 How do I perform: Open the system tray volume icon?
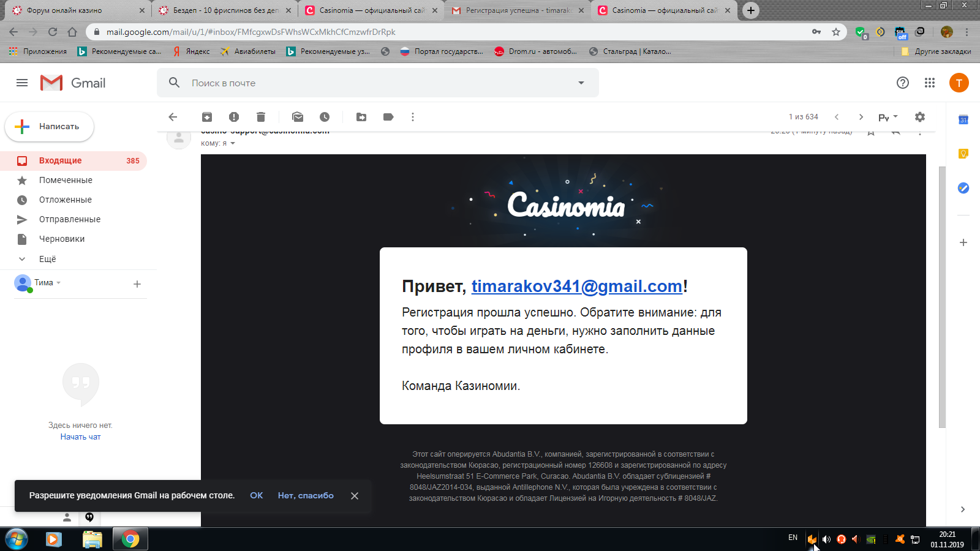coord(826,539)
